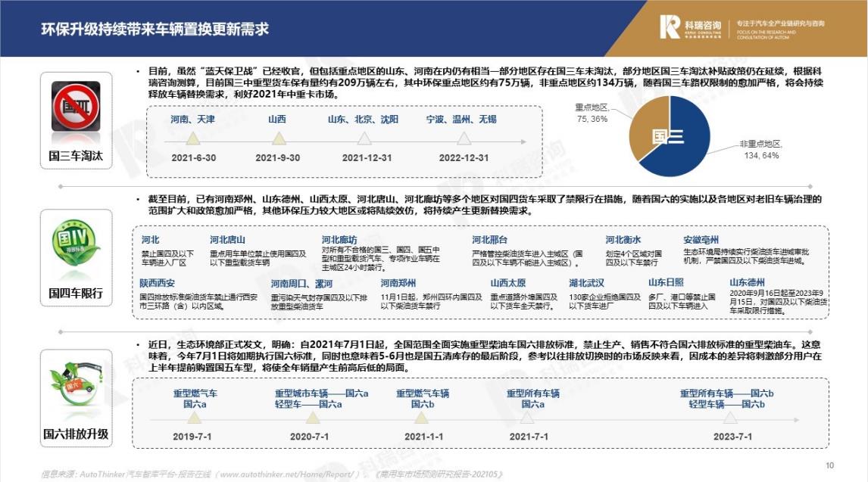
Task: Select the triangle marker above 2021-9-30
Action: pyautogui.click(x=279, y=138)
